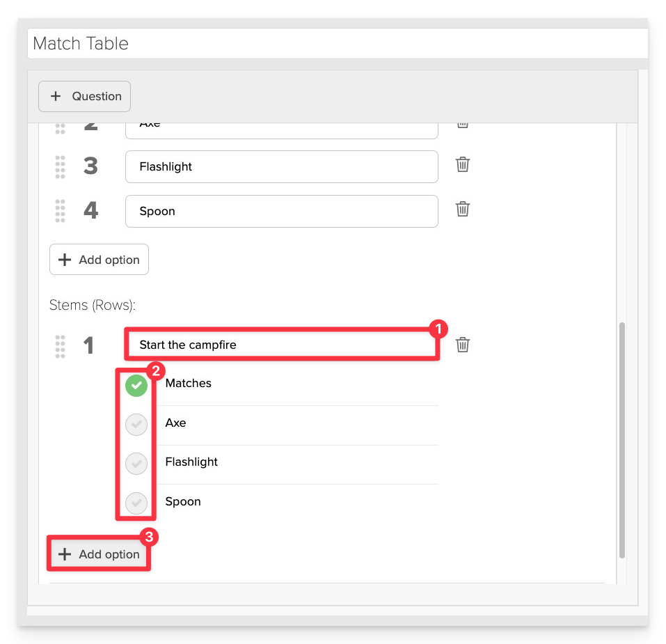Click the drag handle of option 2

point(61,129)
